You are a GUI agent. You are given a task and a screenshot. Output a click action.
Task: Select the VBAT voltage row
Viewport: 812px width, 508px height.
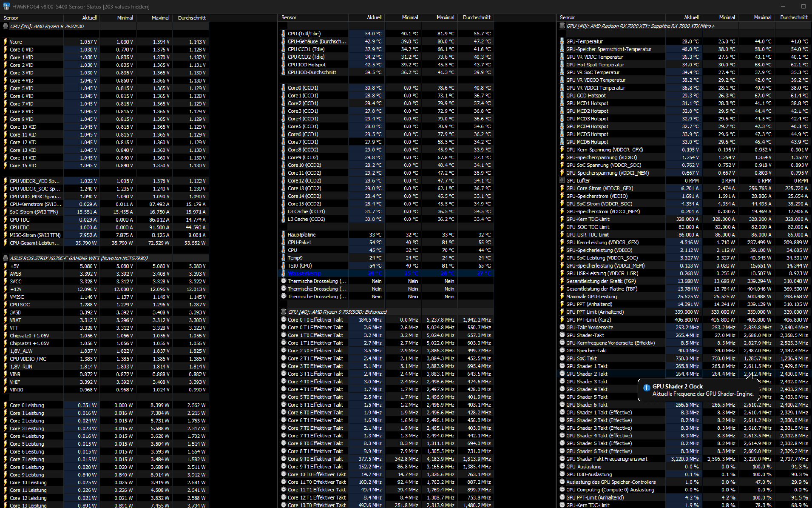click(x=105, y=320)
